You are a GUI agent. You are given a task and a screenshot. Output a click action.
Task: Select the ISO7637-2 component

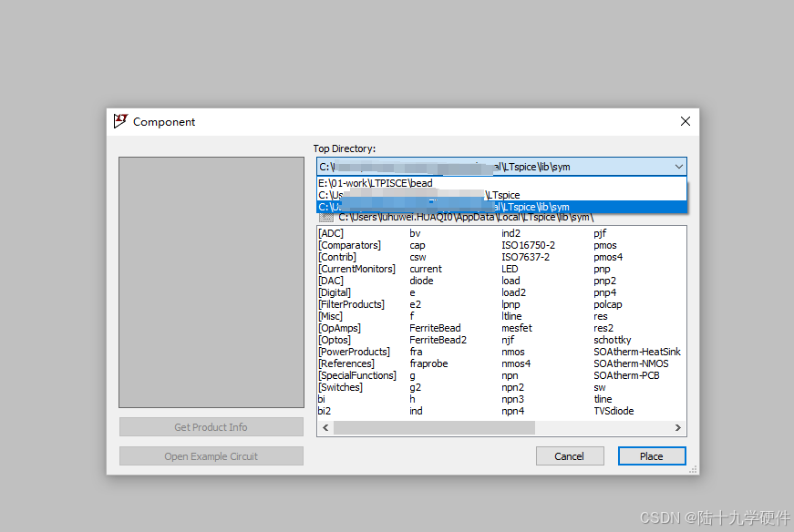(525, 257)
